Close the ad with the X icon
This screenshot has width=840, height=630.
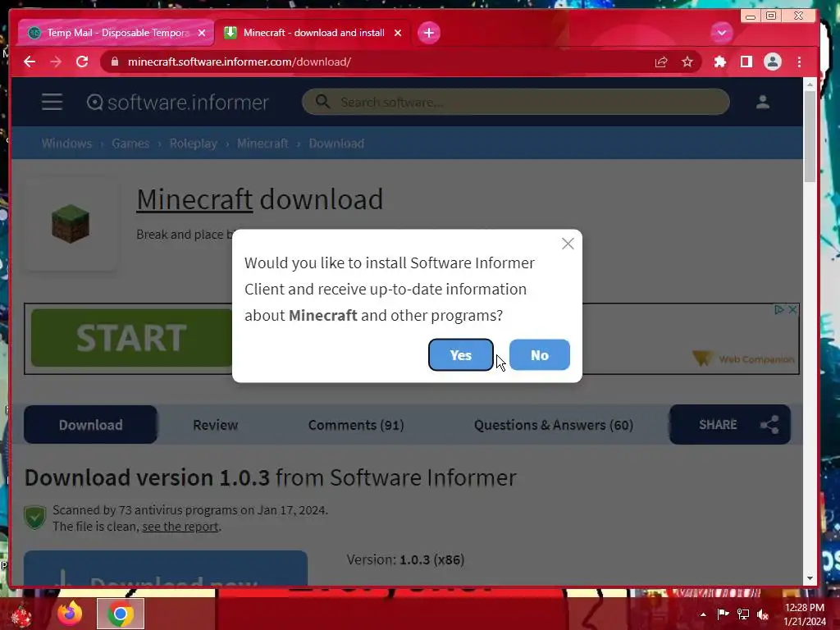point(792,309)
